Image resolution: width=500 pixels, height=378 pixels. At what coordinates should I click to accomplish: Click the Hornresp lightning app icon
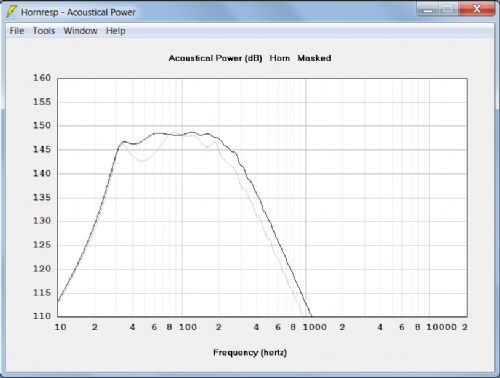coord(11,12)
